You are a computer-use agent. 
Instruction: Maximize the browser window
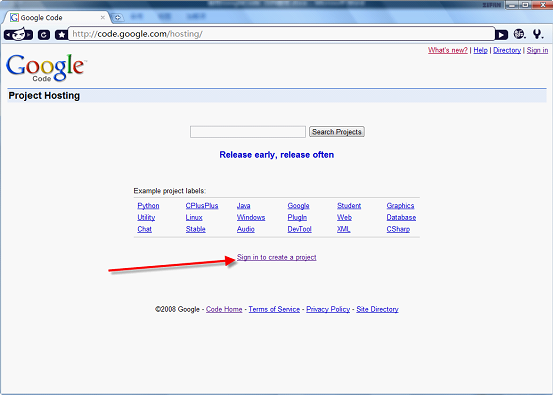(x=525, y=5)
